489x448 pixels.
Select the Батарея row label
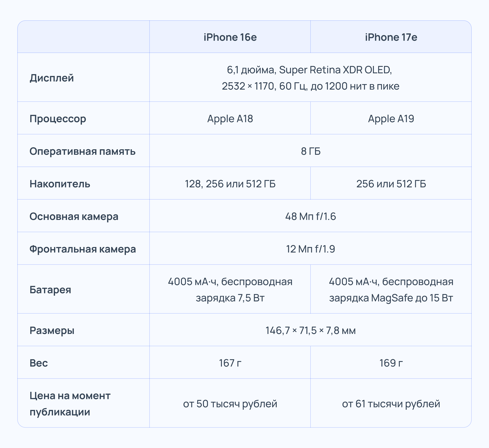pyautogui.click(x=51, y=290)
